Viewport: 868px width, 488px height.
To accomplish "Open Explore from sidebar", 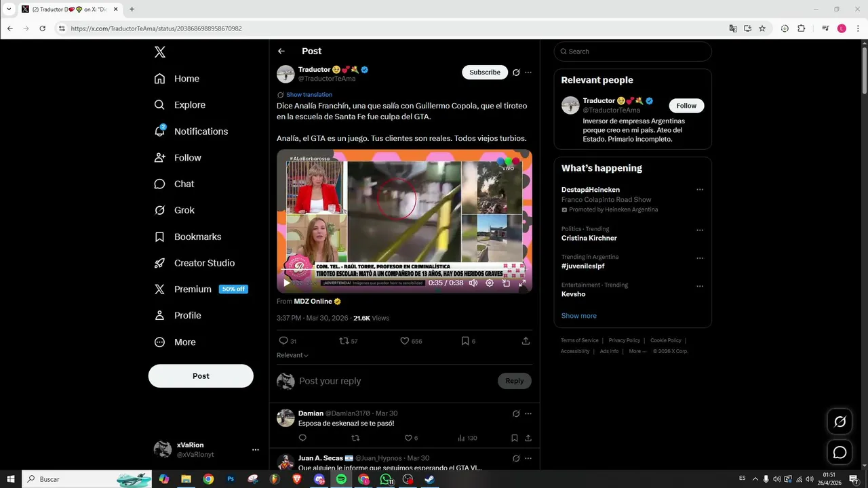I will tap(180, 105).
